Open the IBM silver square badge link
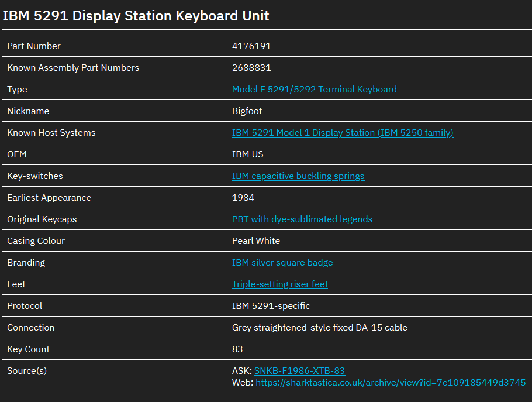 click(x=282, y=262)
